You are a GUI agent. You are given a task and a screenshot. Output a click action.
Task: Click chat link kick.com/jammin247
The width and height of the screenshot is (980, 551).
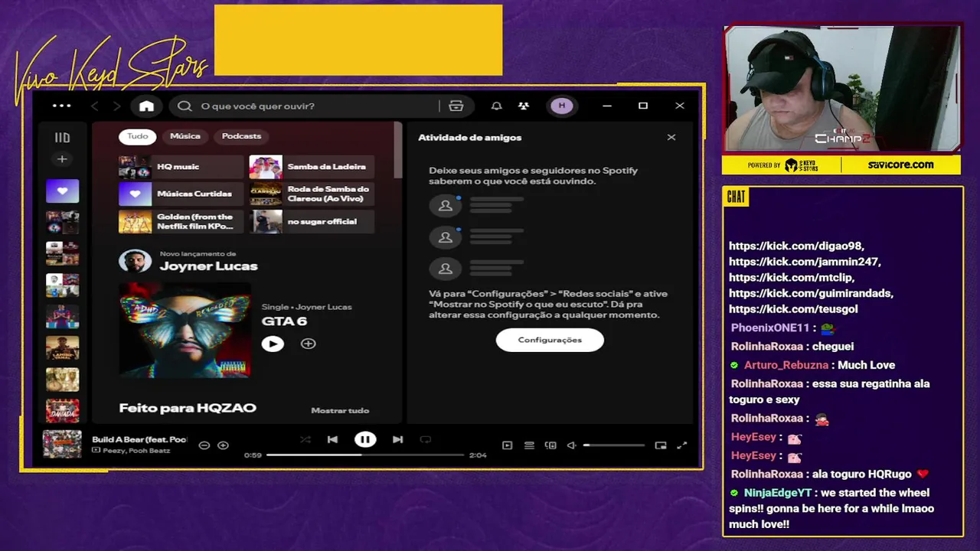(x=805, y=262)
